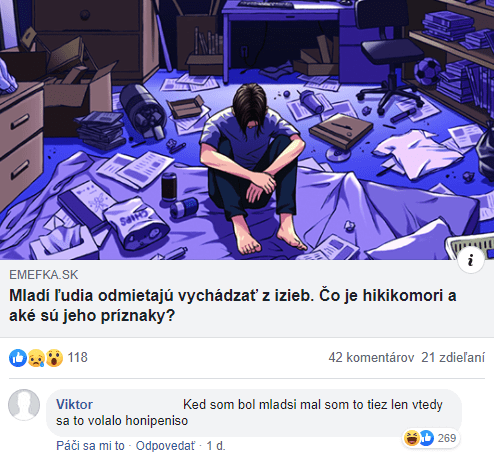Click the thumbs-up reaction on Viktor's comment

pos(426,438)
